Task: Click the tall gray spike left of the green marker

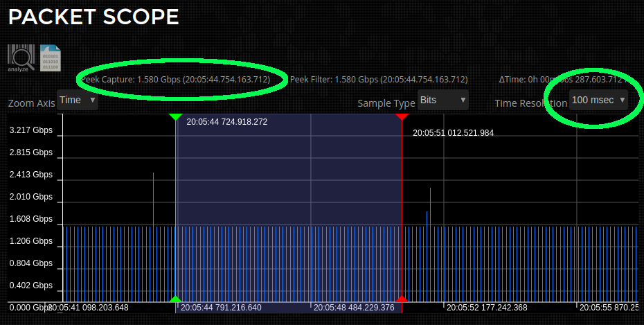Action: (153, 197)
